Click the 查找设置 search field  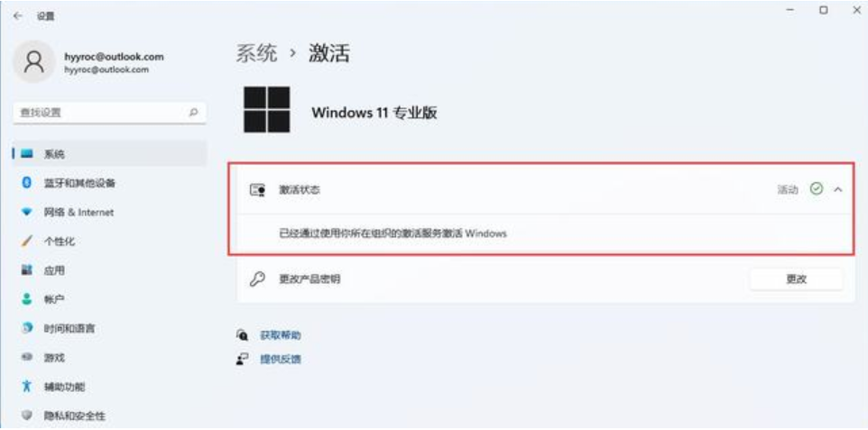[x=109, y=113]
